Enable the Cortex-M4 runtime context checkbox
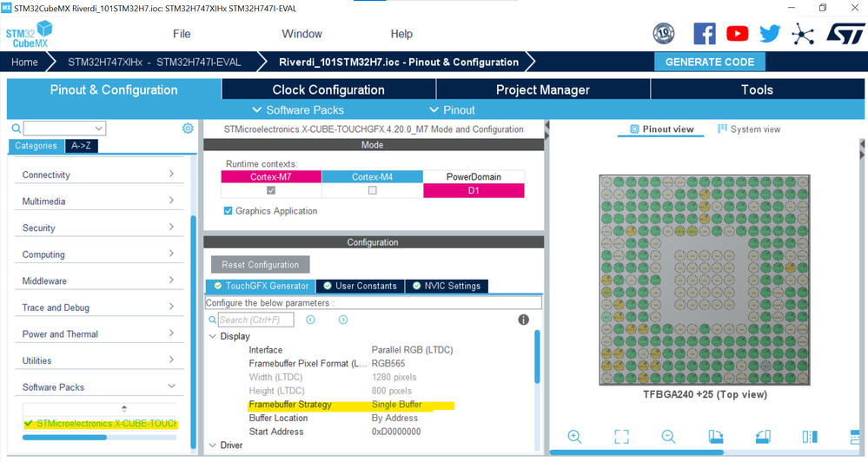Viewport: 868px width, 462px height. coord(373,190)
